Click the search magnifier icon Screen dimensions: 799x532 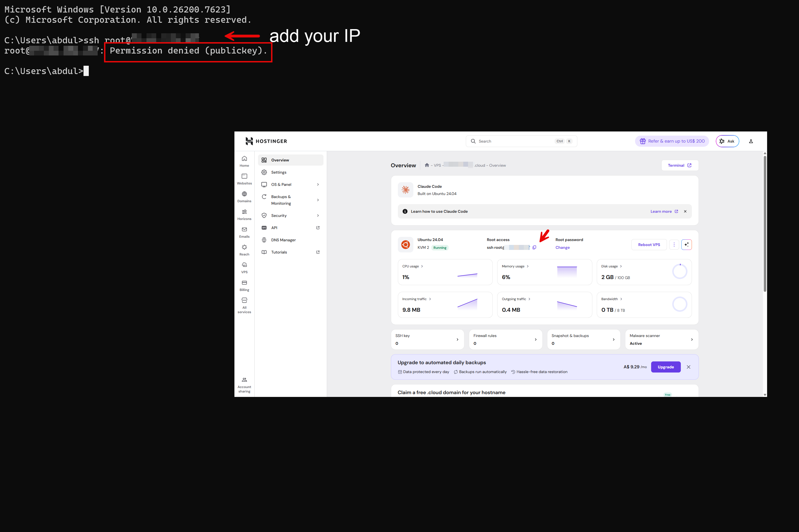point(473,141)
